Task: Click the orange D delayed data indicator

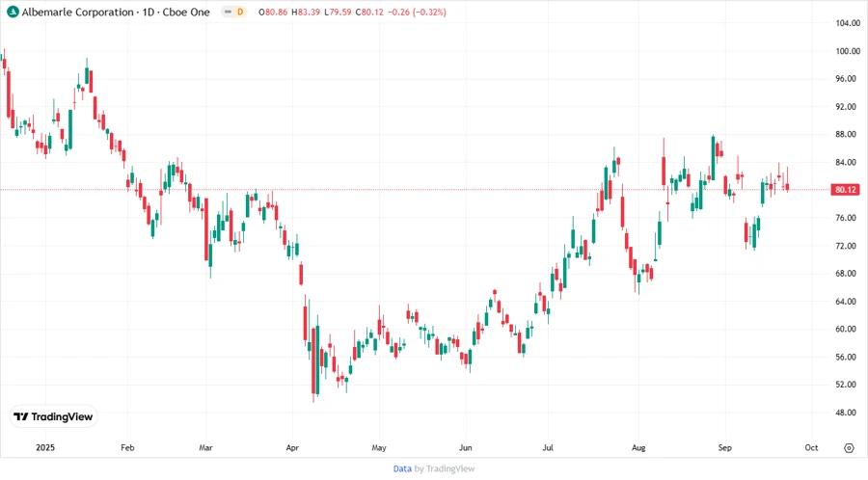Action: [x=240, y=12]
